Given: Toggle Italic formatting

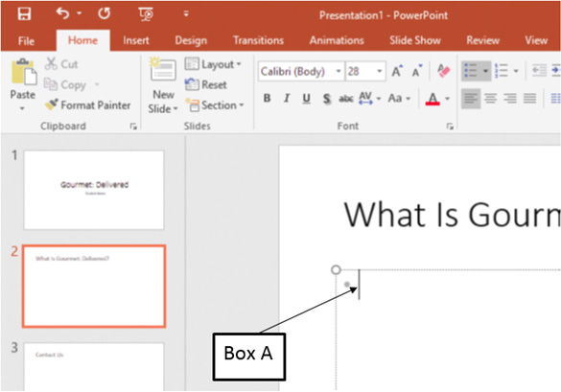Looking at the screenshot, I should coord(287,98).
